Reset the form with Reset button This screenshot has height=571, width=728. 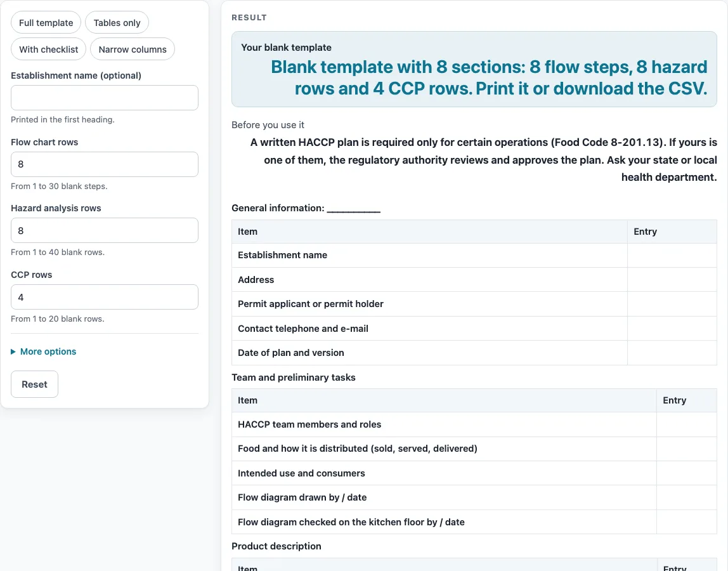click(x=34, y=384)
